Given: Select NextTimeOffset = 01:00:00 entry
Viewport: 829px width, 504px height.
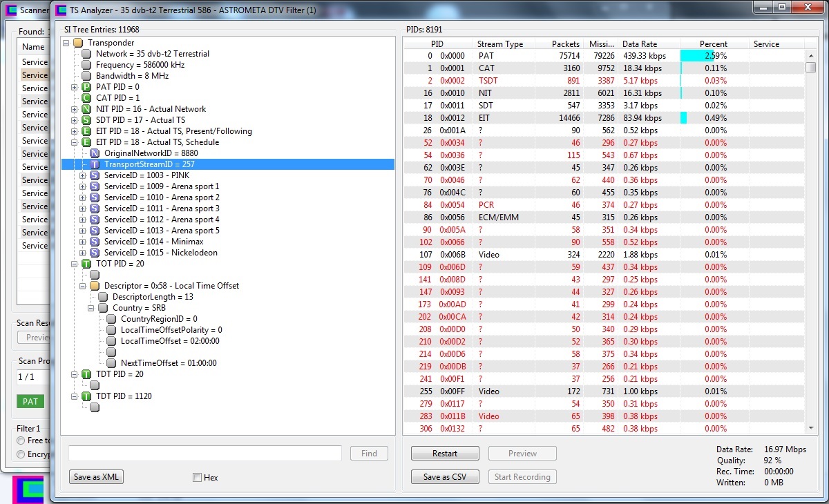Looking at the screenshot, I should (x=169, y=363).
